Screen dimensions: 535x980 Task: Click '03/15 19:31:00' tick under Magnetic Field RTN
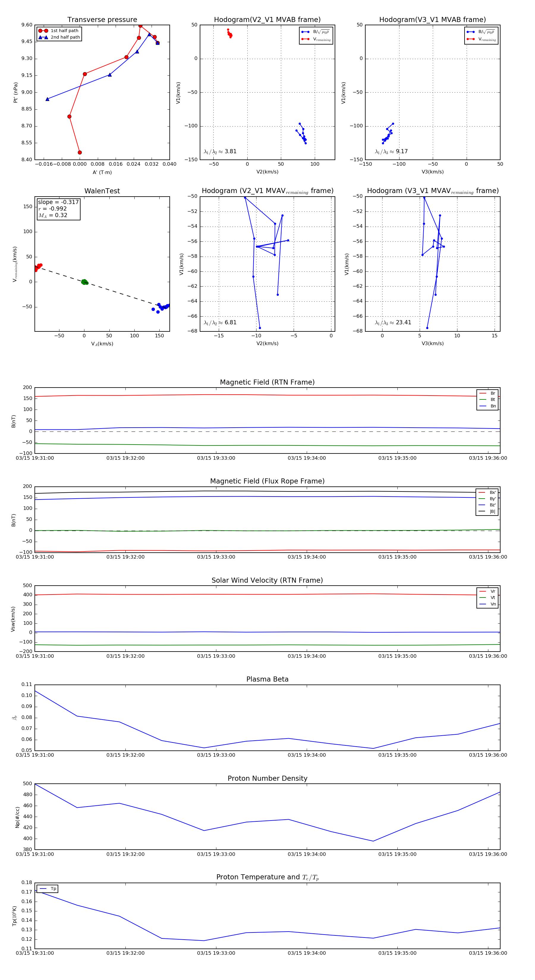35,458
